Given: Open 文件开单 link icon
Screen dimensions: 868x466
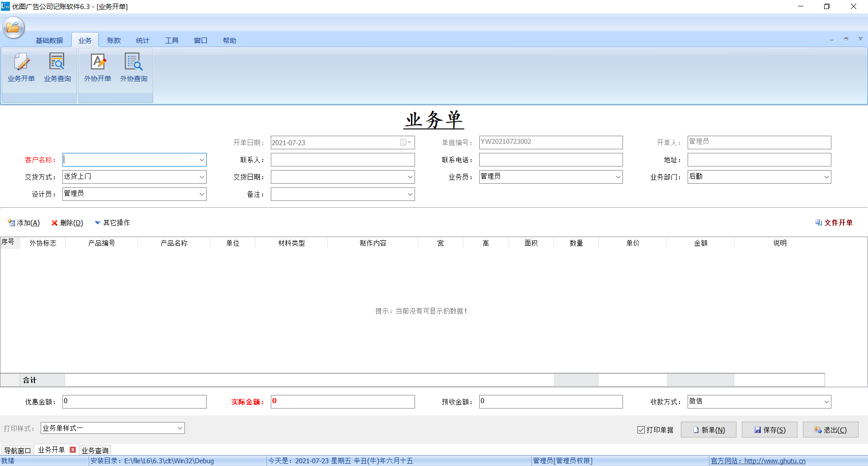Looking at the screenshot, I should pyautogui.click(x=818, y=222).
